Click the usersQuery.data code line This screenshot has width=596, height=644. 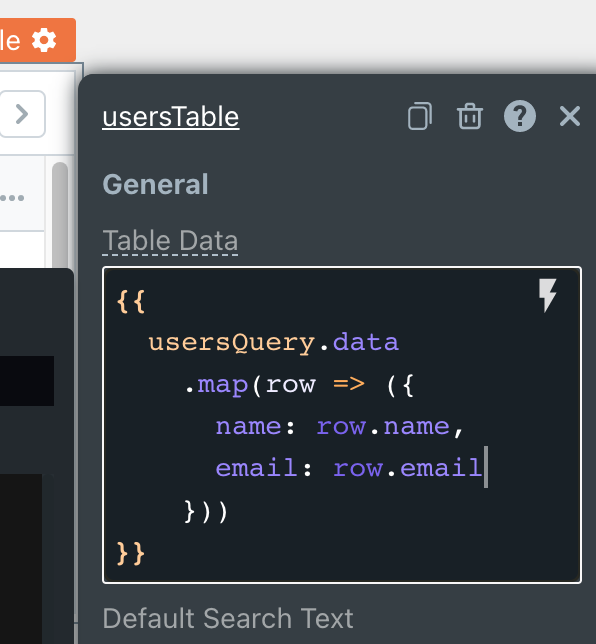pyautogui.click(x=273, y=343)
